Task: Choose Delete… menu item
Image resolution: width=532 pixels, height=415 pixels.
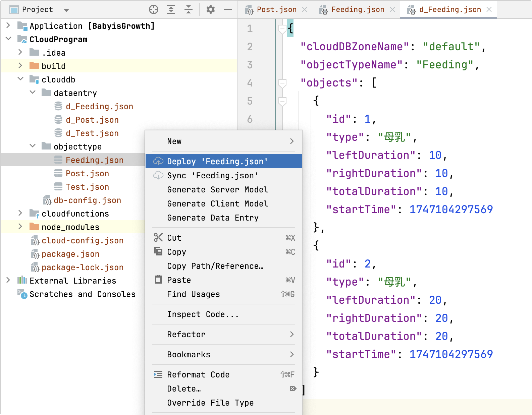Action: (224, 389)
